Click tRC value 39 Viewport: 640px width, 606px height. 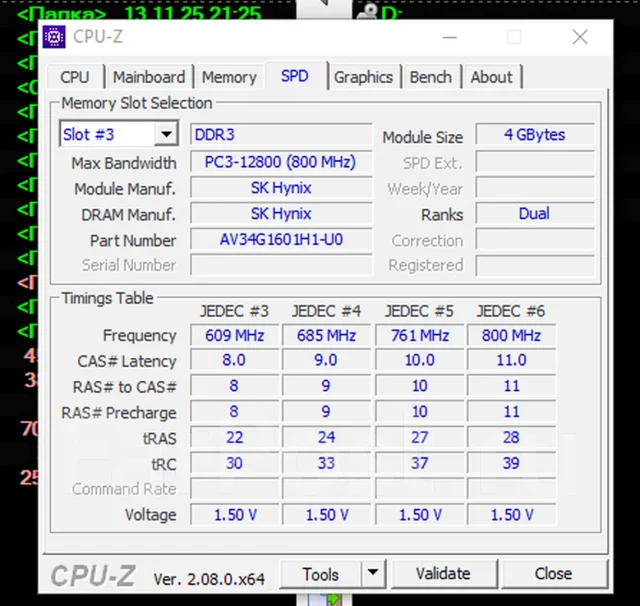click(x=511, y=463)
